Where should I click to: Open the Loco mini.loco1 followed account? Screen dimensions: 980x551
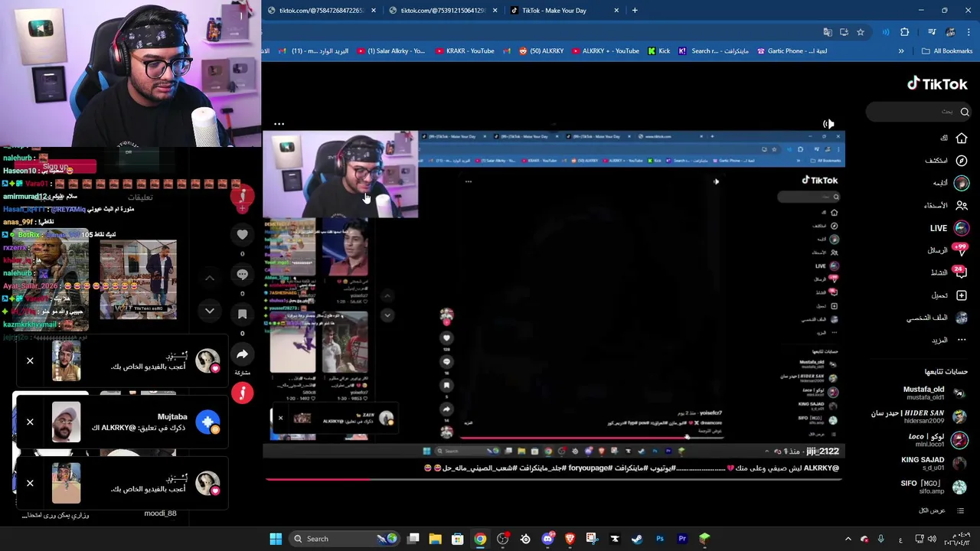click(x=936, y=440)
